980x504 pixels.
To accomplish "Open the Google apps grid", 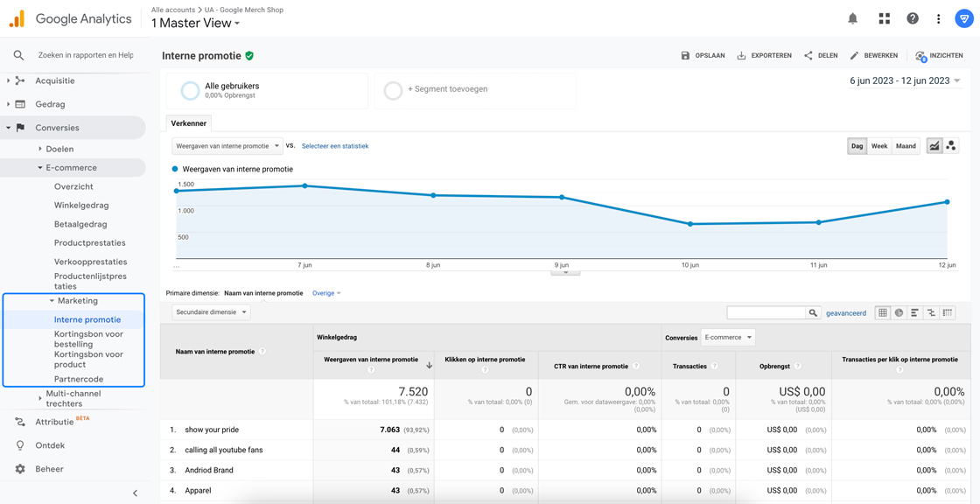I will [884, 18].
